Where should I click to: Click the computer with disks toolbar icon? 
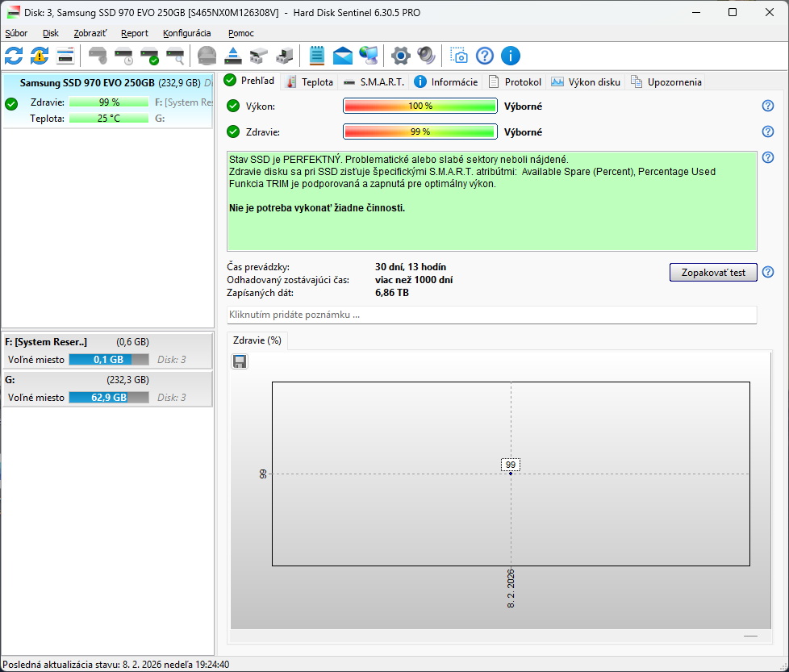pyautogui.click(x=285, y=56)
